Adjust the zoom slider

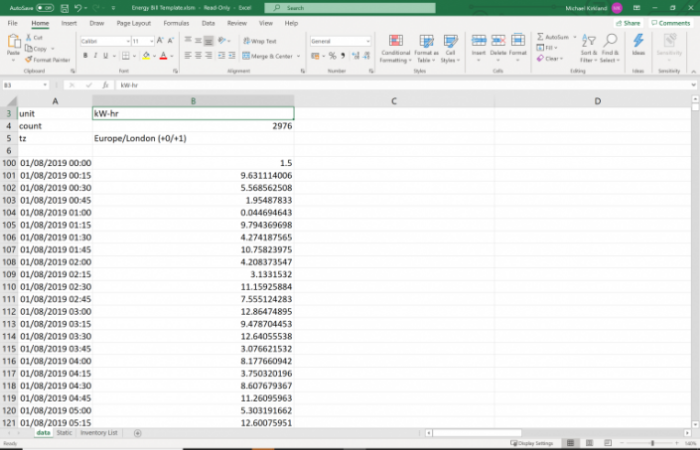652,443
